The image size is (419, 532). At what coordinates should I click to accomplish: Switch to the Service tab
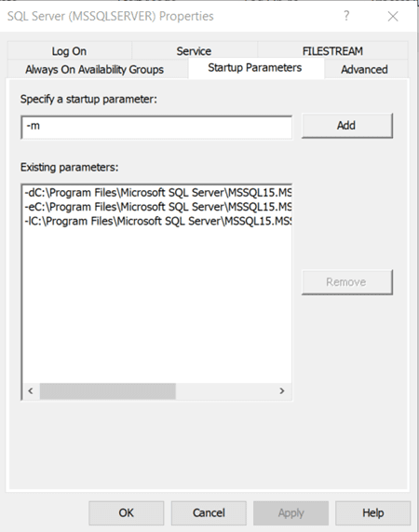click(x=194, y=51)
